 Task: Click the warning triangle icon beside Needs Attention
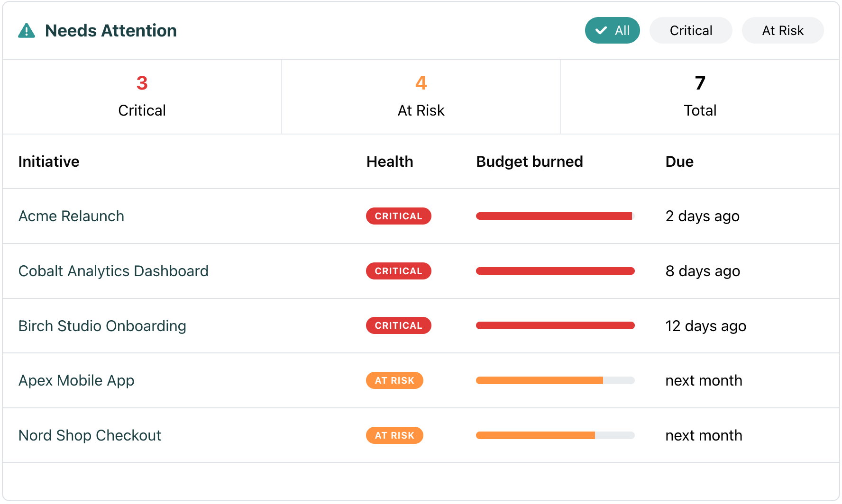(x=27, y=30)
